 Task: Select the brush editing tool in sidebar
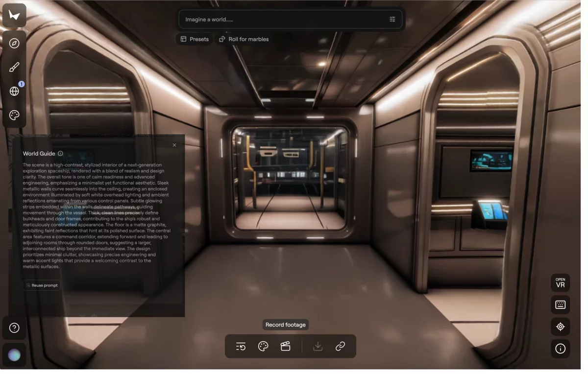[x=14, y=67]
